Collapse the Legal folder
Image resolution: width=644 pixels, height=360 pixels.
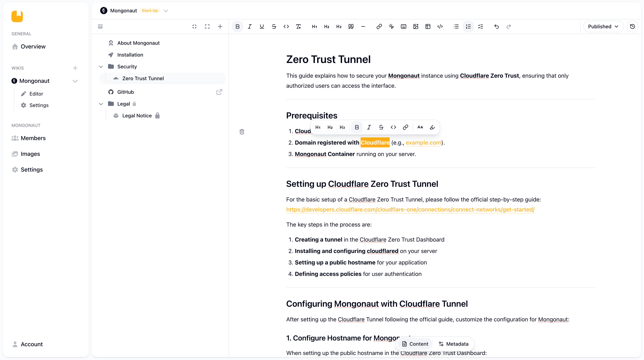[x=101, y=104]
